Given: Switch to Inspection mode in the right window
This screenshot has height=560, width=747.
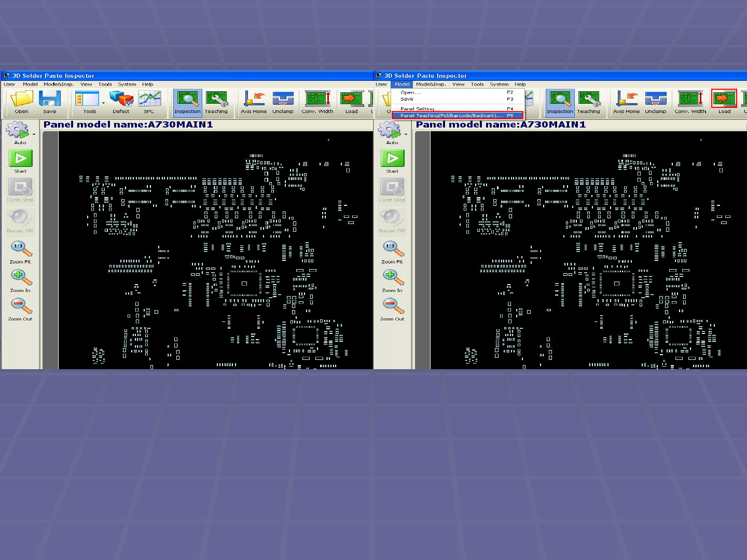Looking at the screenshot, I should tap(560, 102).
